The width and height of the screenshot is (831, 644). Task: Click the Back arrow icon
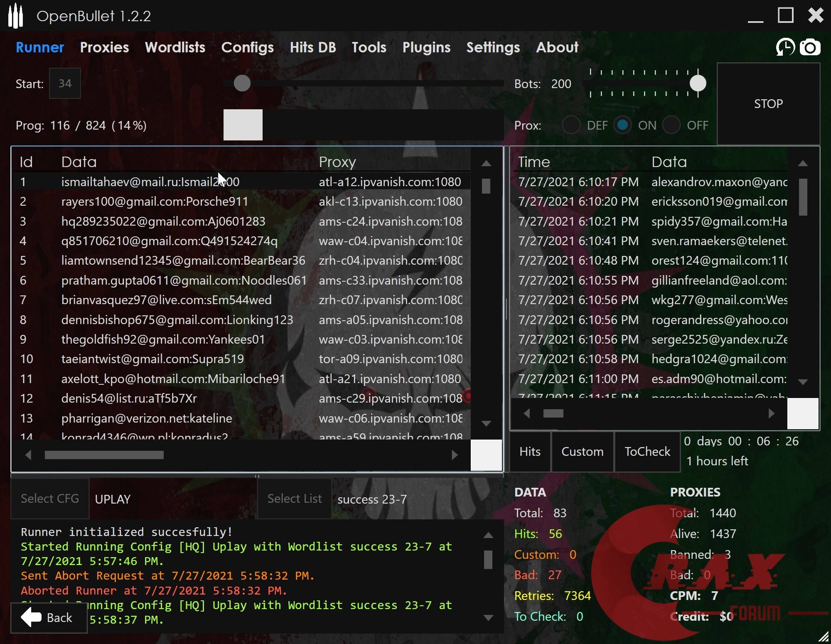(32, 617)
